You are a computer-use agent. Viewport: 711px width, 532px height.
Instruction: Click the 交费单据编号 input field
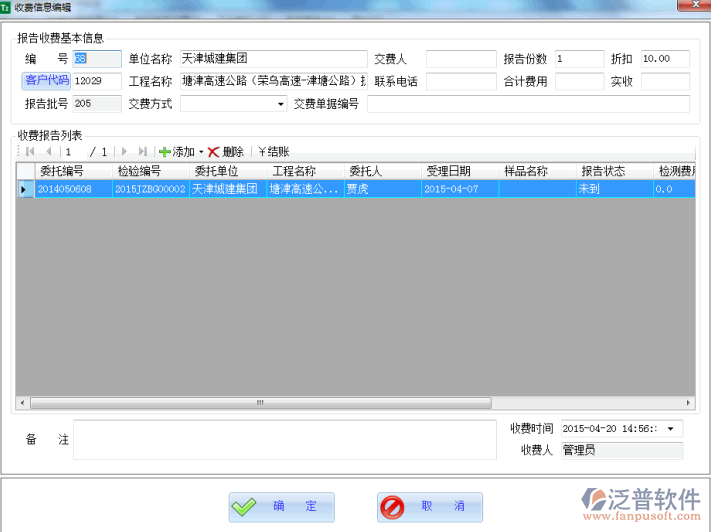pos(528,104)
